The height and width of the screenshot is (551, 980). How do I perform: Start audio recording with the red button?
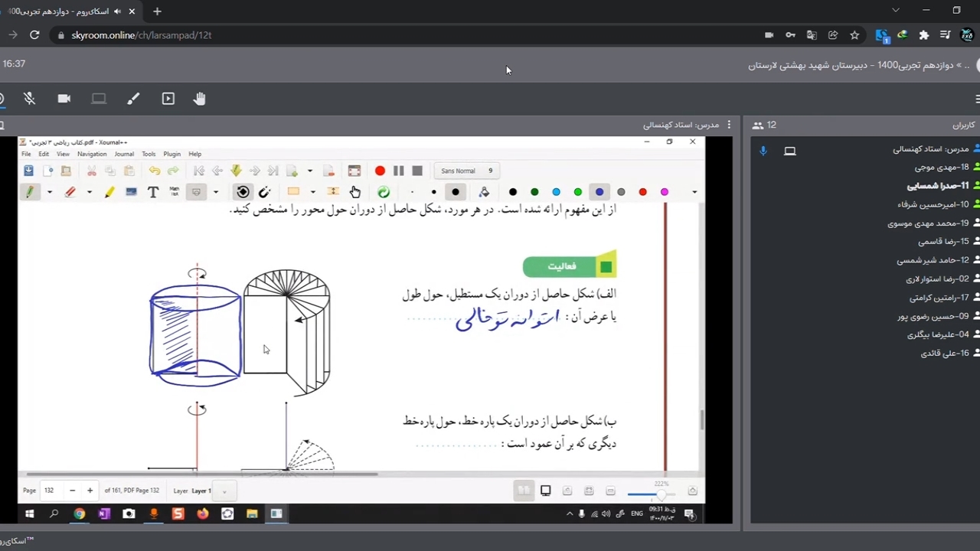pos(380,171)
